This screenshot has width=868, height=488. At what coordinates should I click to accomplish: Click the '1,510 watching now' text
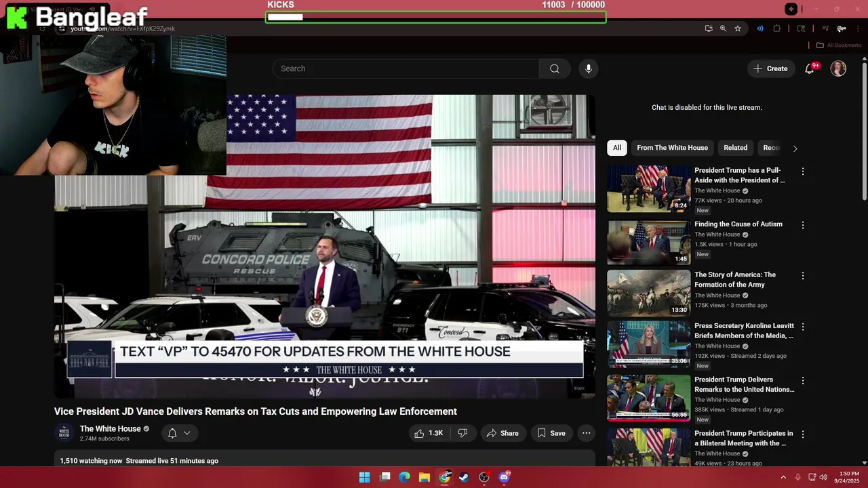[x=92, y=461]
